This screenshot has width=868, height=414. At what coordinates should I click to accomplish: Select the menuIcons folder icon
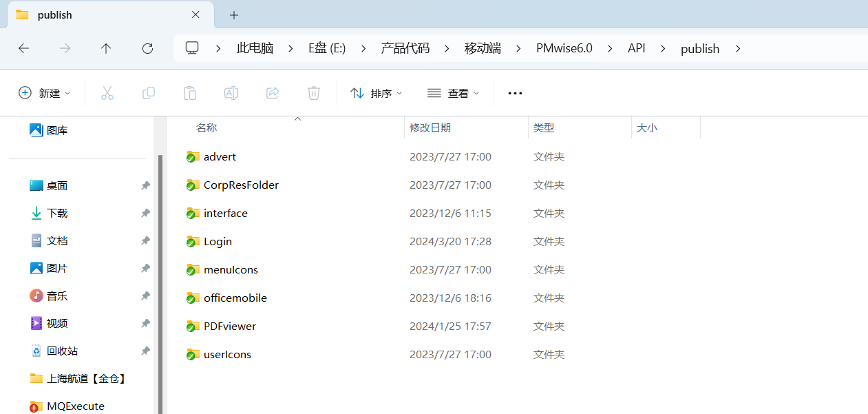pyautogui.click(x=193, y=270)
